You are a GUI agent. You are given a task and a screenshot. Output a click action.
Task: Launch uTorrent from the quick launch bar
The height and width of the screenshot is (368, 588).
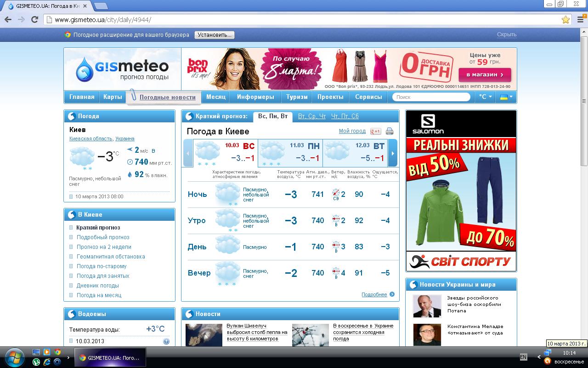[x=36, y=362]
